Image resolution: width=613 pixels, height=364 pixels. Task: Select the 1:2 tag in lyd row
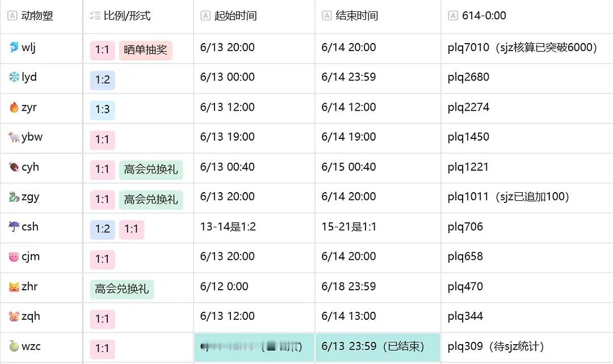[x=102, y=80]
